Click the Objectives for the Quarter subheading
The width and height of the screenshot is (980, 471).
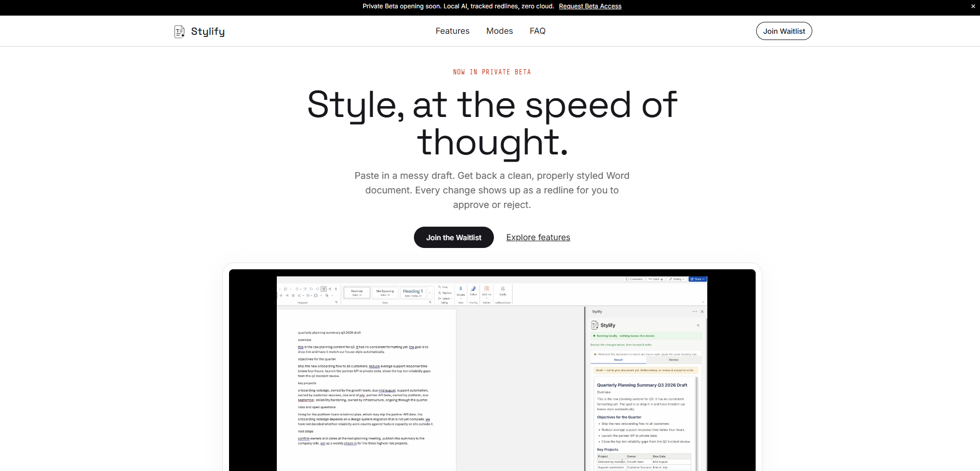(x=619, y=417)
